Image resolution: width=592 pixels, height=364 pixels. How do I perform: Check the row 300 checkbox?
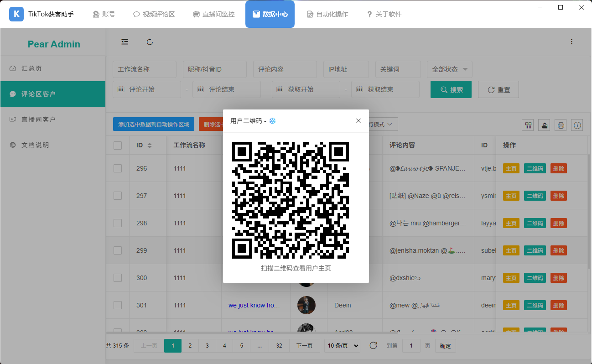(x=118, y=278)
